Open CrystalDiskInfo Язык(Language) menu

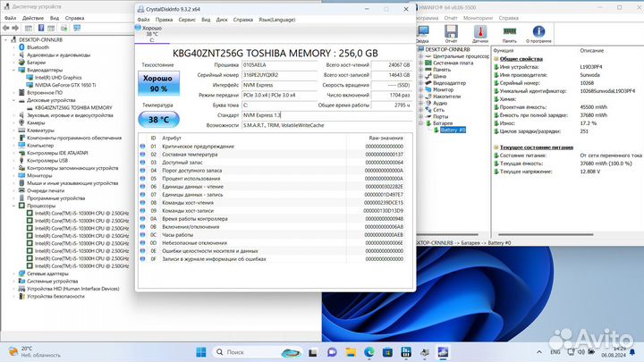276,20
